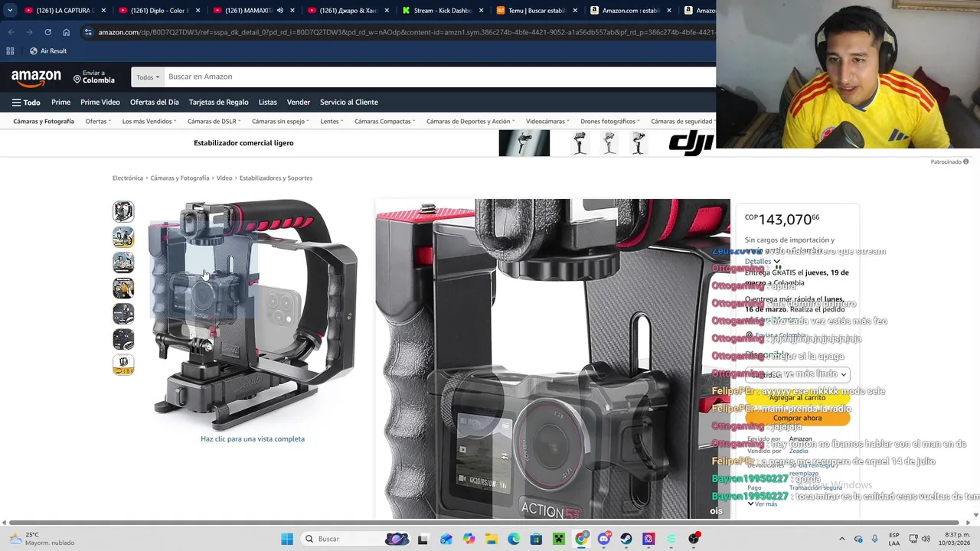Open the Windows Start button
Screen dimensions: 980x551
pyautogui.click(x=287, y=539)
